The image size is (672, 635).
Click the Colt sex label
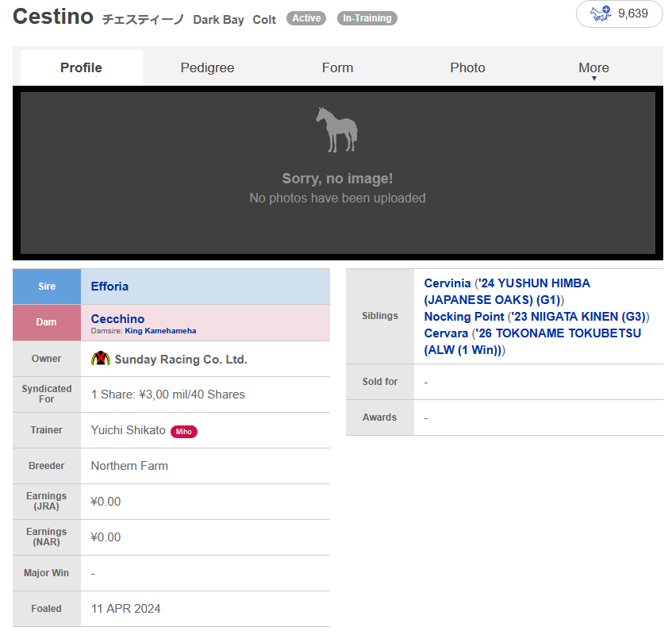(x=264, y=20)
